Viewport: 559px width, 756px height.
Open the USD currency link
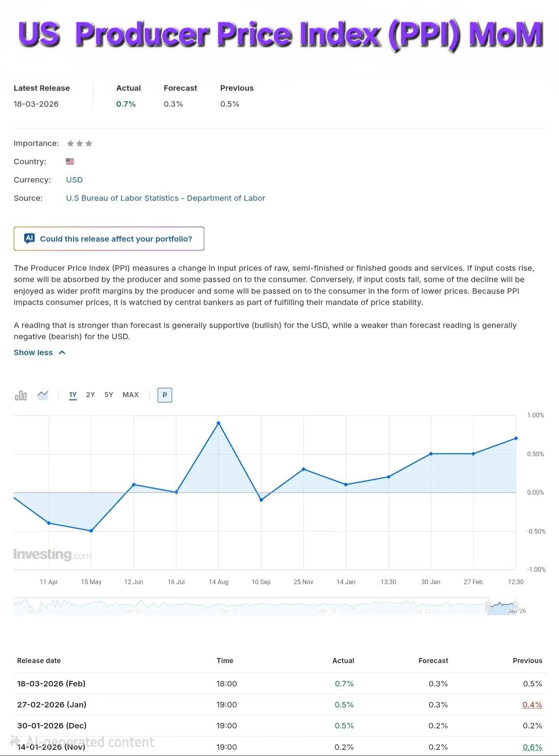pyautogui.click(x=74, y=180)
